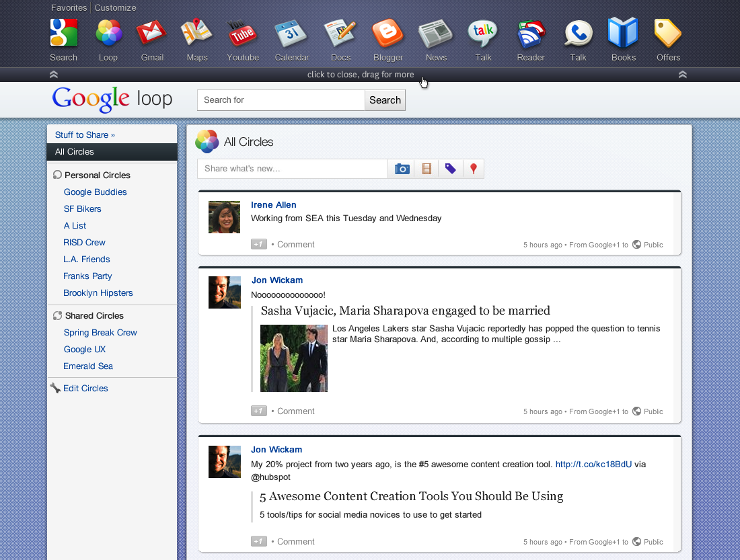
Task: Comment on the Sharapova engagement post
Action: 295,411
